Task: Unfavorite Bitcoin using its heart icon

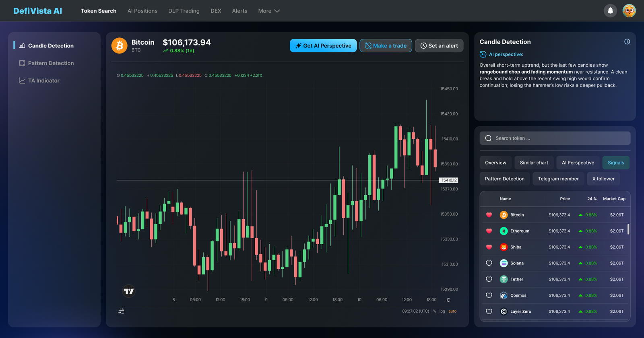Action: point(489,215)
